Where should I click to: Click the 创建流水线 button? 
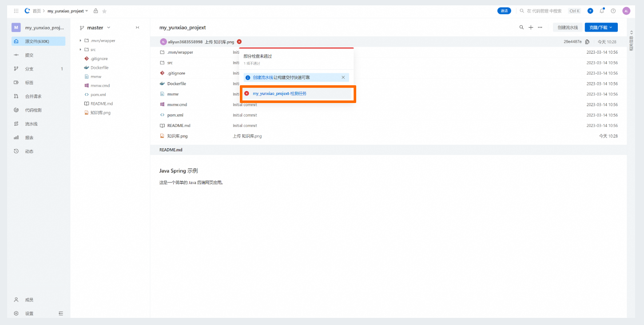click(x=568, y=28)
